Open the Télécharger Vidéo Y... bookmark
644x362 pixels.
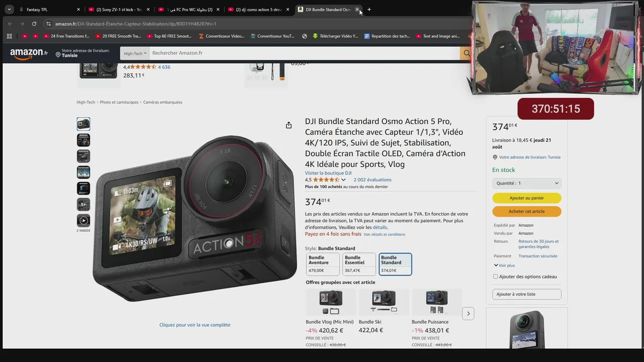point(336,36)
